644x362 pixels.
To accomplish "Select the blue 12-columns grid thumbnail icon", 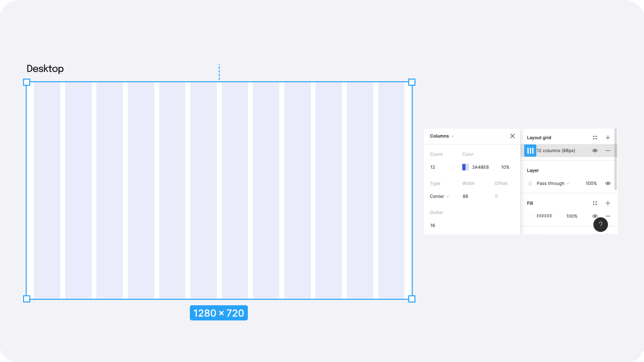I will coord(530,150).
